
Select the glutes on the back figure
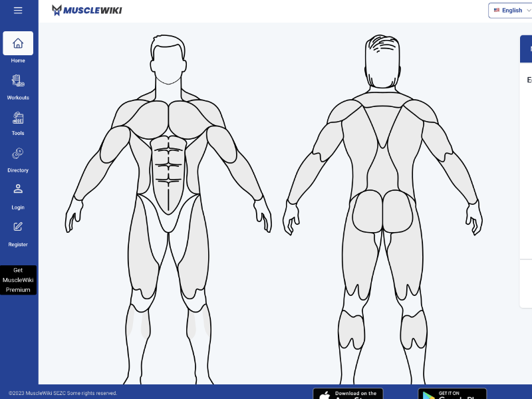coord(382,211)
